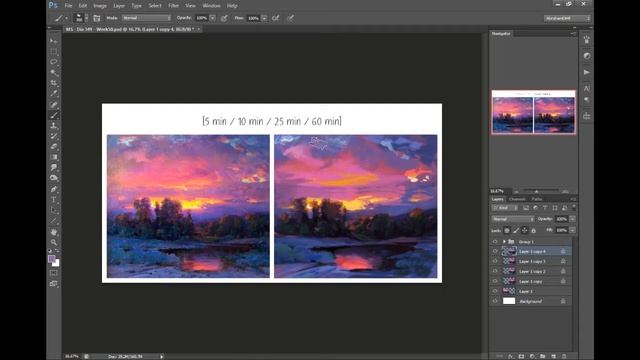Switch to the Paths tab
This screenshot has height=360, width=640.
(537, 199)
